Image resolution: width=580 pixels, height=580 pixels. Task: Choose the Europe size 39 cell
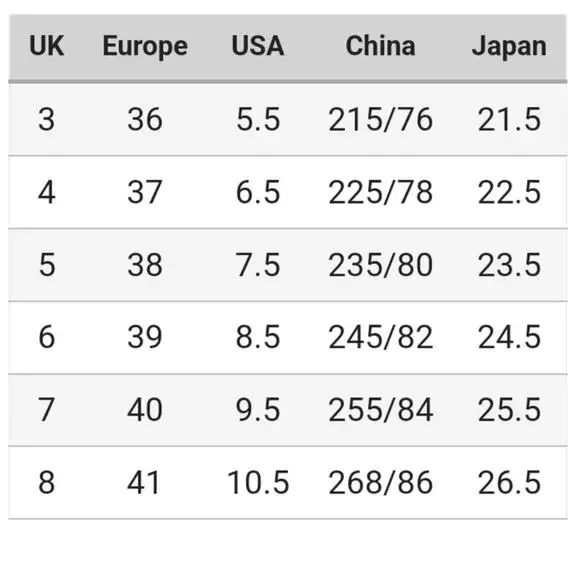coord(145,337)
